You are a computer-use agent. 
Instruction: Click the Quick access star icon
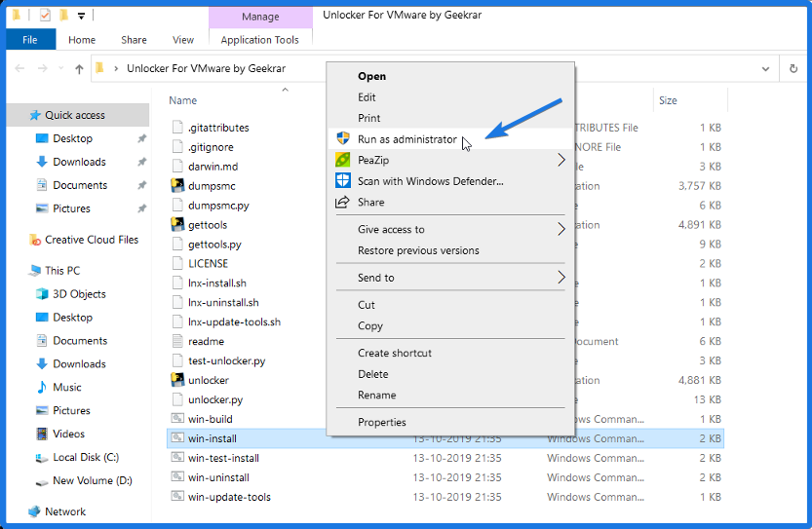pyautogui.click(x=35, y=115)
